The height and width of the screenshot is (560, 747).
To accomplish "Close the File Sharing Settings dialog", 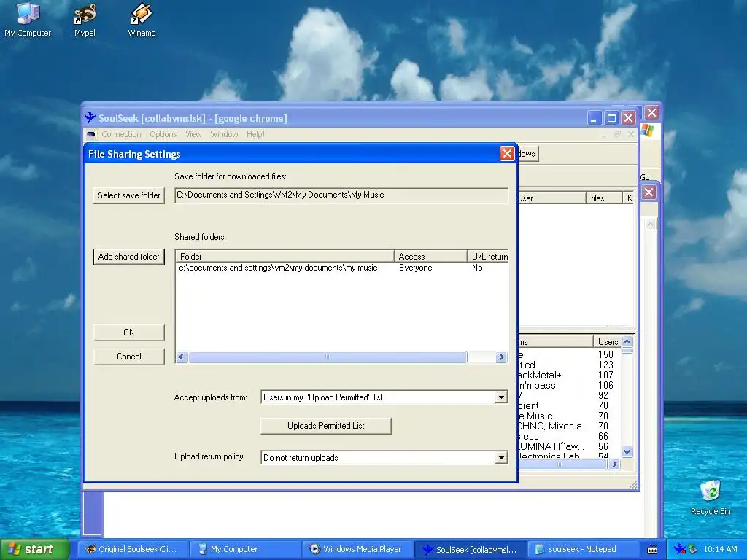I will pos(507,153).
